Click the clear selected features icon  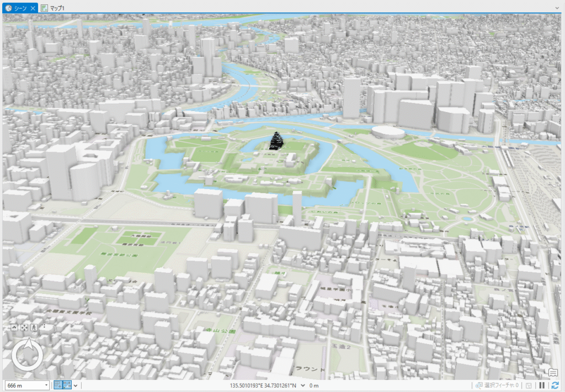529,385
